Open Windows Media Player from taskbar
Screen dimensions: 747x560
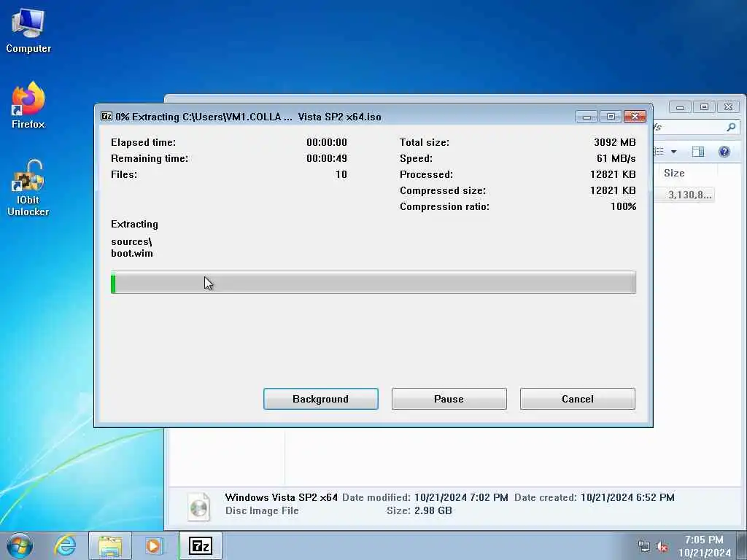click(154, 545)
